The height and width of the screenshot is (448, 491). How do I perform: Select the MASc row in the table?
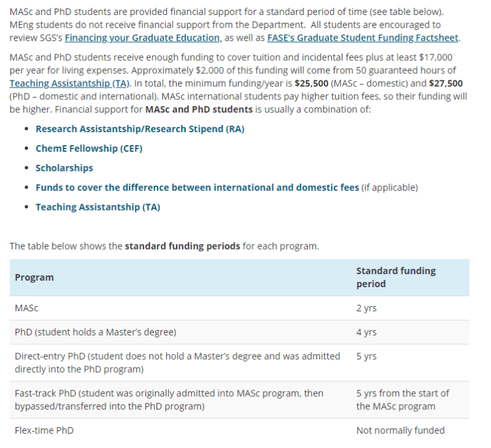coord(26,308)
